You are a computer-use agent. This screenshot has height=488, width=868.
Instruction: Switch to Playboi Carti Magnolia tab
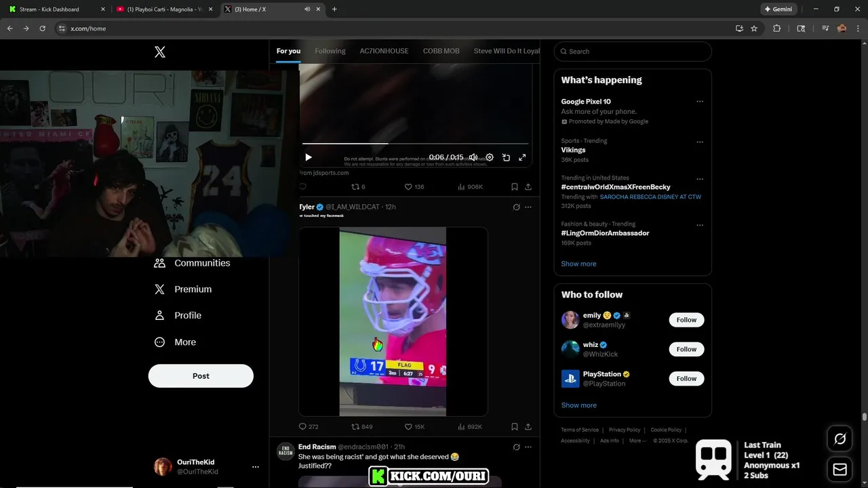coord(164,9)
